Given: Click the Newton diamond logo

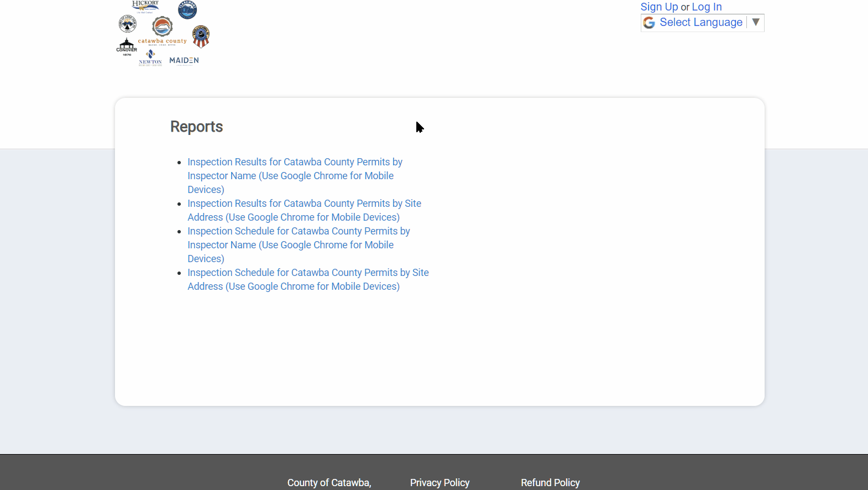Looking at the screenshot, I should point(150,57).
